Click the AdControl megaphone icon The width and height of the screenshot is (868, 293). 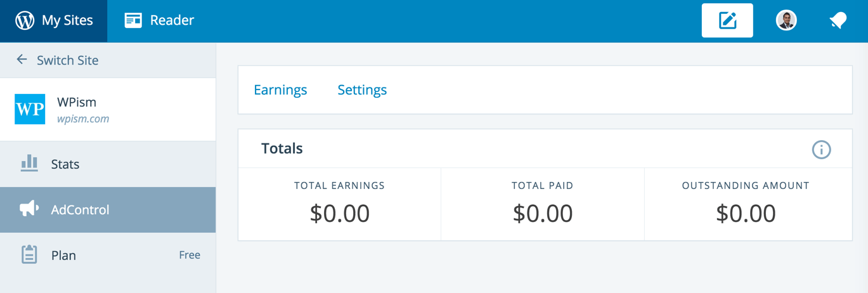29,209
